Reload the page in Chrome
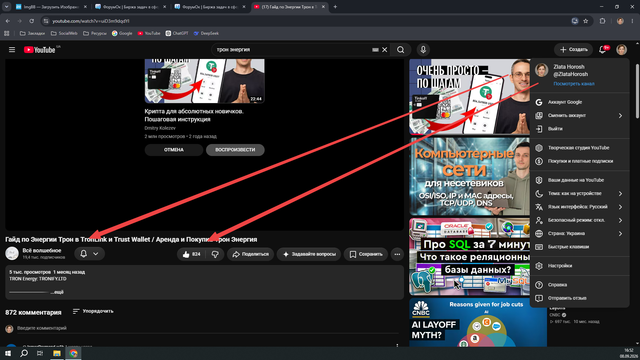Screen dimensions: 640x360 point(31,21)
